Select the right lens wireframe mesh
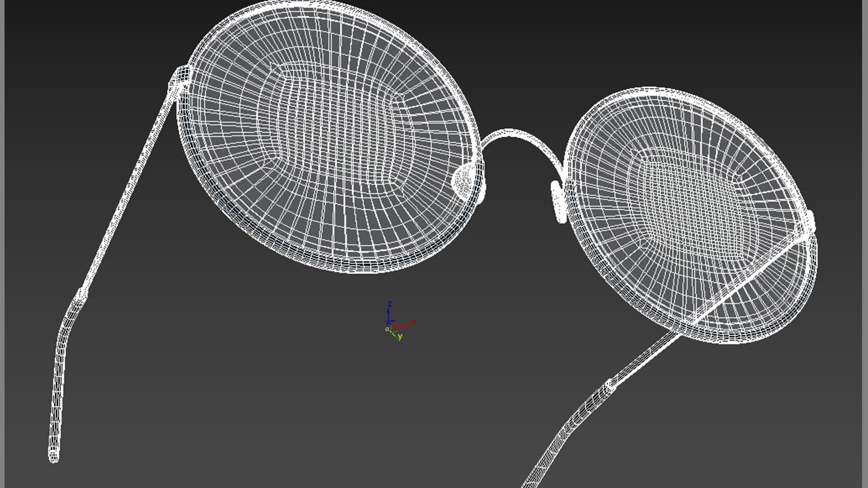The width and height of the screenshot is (868, 488). 691,215
